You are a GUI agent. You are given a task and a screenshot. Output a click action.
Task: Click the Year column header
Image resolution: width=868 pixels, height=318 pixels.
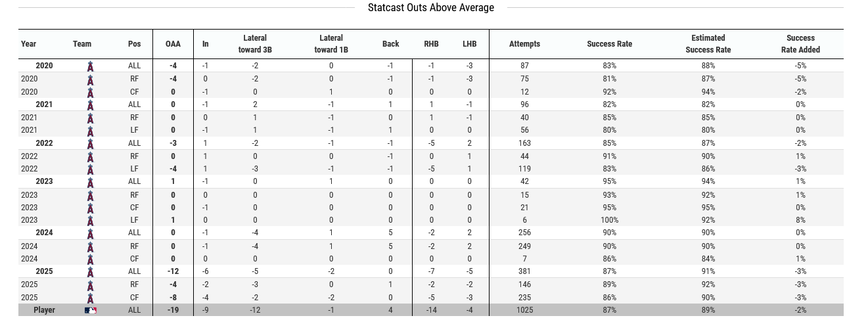tap(29, 44)
